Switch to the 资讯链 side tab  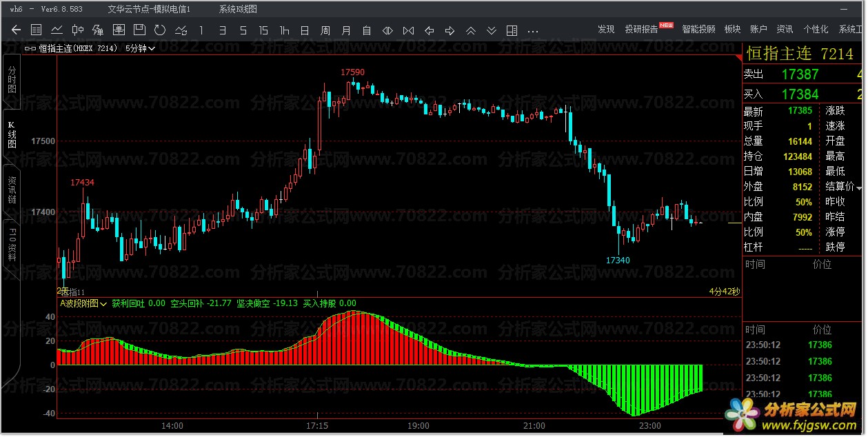tap(12, 190)
